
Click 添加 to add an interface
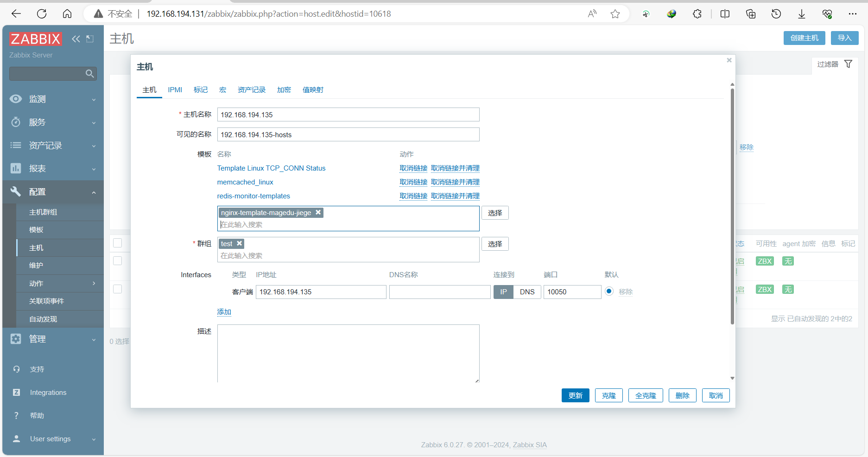tap(224, 312)
